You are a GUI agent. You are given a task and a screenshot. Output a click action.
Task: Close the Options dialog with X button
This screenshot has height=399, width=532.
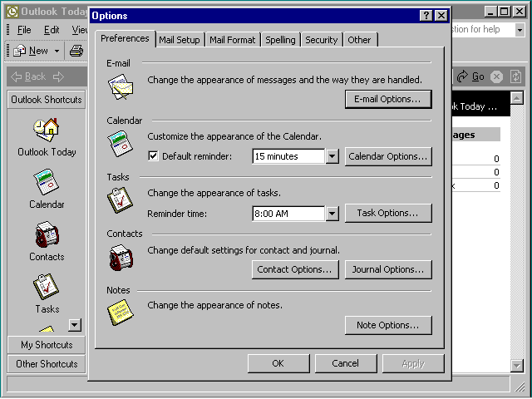point(441,16)
